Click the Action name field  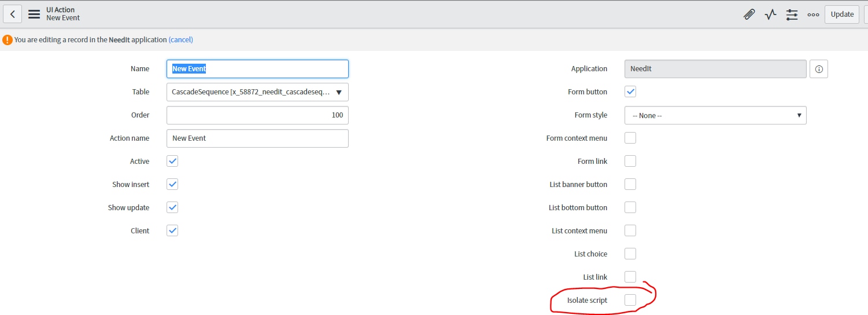[257, 138]
